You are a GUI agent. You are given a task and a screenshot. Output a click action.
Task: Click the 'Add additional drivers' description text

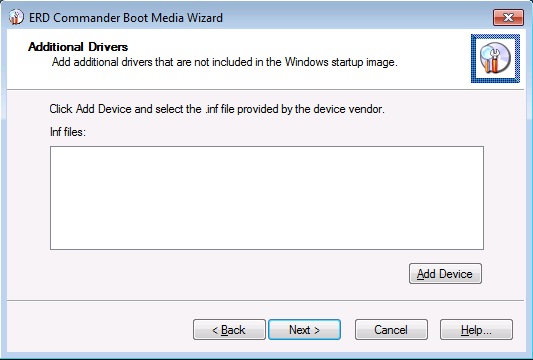point(224,62)
